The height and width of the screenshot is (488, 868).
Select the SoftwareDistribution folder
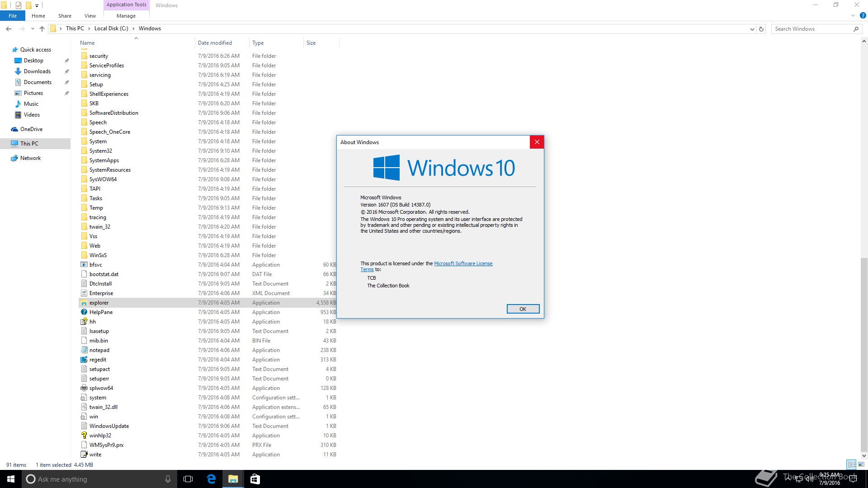(113, 113)
